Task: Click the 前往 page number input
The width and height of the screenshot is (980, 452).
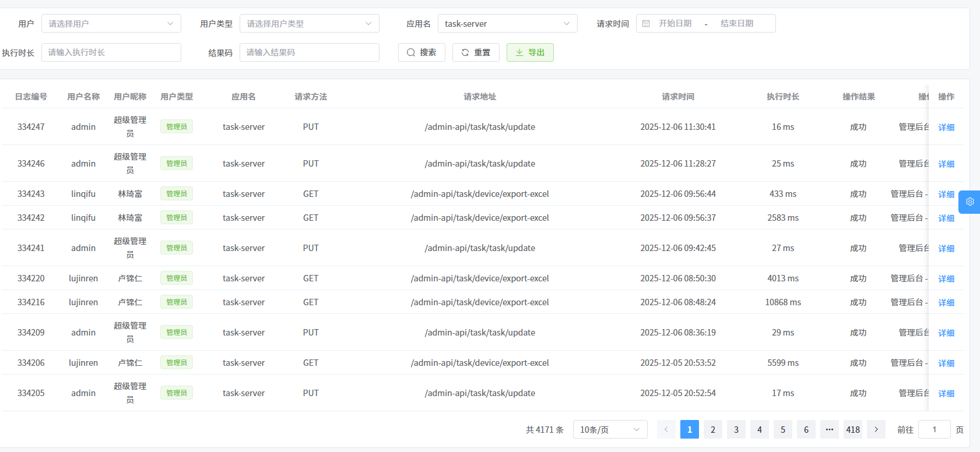Action: 934,429
